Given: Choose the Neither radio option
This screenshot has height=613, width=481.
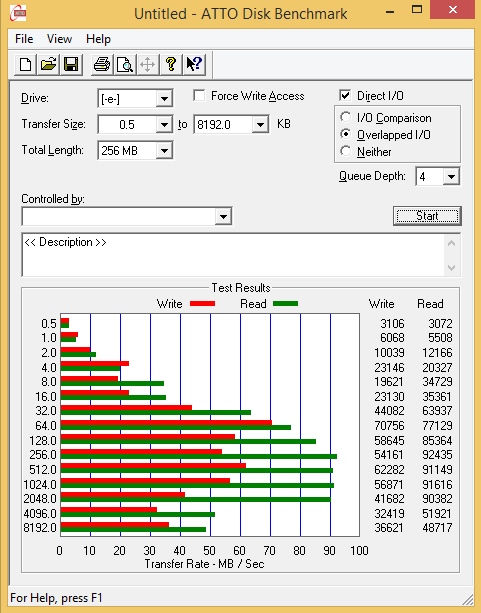Looking at the screenshot, I should coord(346,151).
